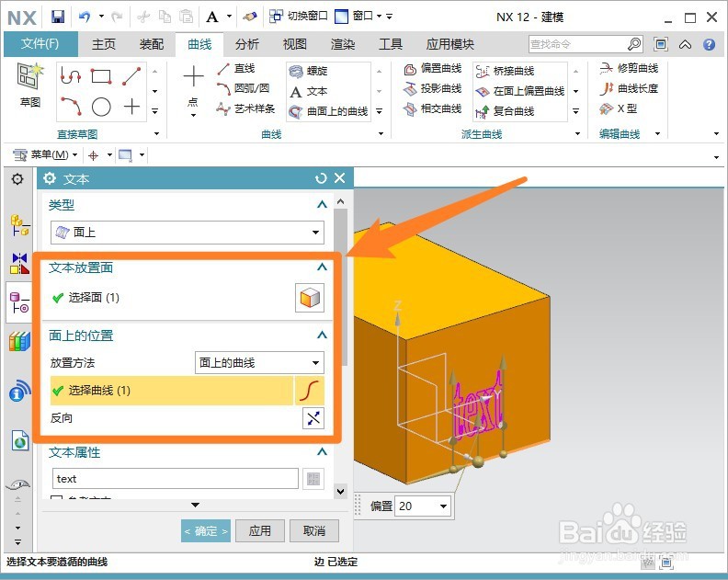The image size is (728, 580).
Task: Click Intersection Curve (相交曲线)
Action: pos(433,109)
